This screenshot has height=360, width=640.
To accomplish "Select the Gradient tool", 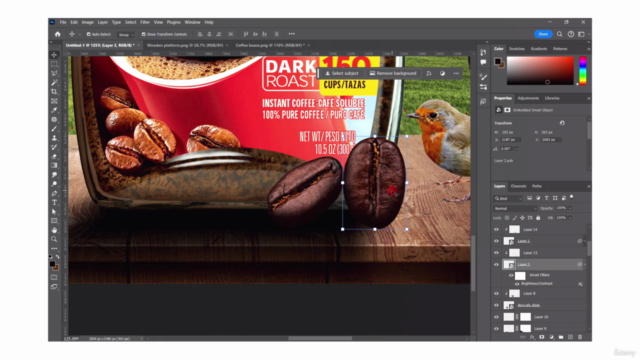I will tap(54, 165).
